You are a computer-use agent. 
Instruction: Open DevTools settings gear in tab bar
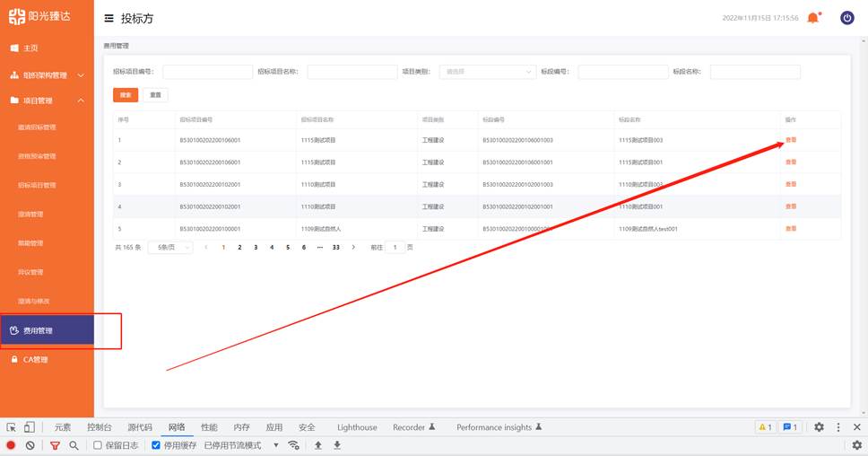coord(820,427)
